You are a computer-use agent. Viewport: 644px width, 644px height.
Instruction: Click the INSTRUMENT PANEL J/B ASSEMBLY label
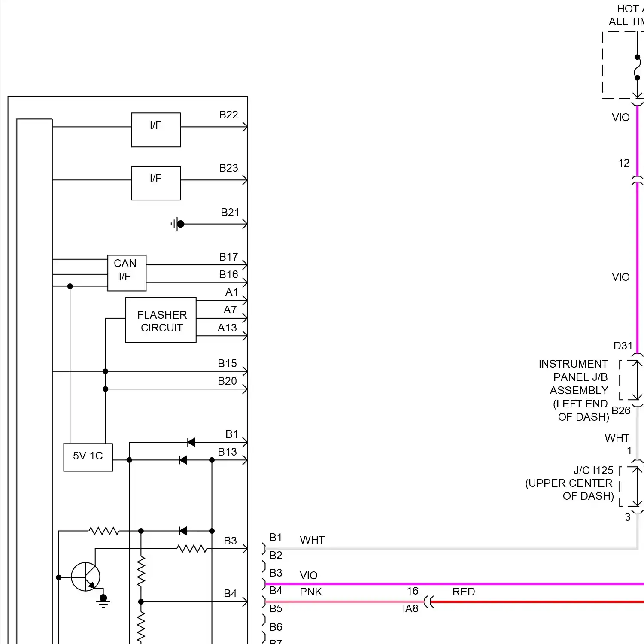point(574,390)
